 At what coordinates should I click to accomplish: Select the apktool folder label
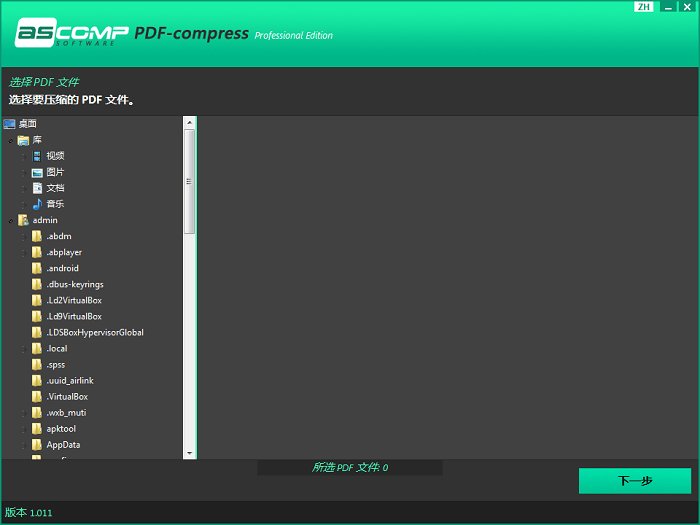(x=61, y=429)
